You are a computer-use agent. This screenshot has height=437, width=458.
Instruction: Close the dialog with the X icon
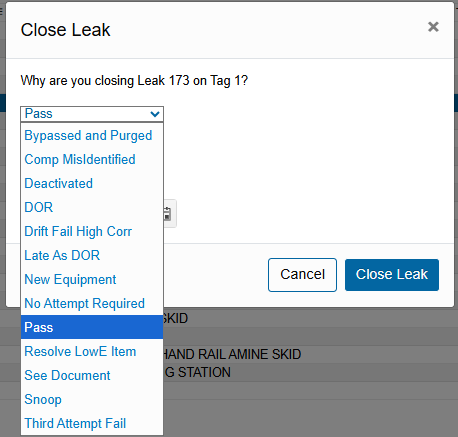tap(433, 27)
